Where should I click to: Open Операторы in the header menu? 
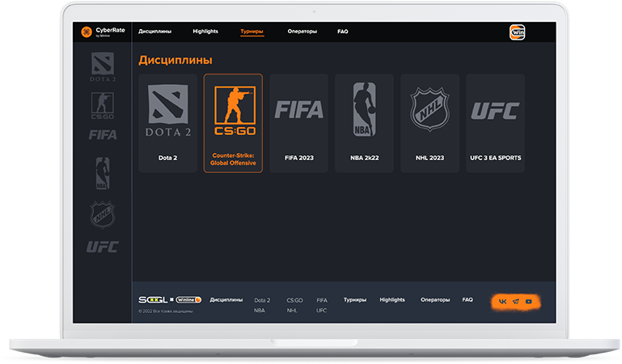coord(303,32)
